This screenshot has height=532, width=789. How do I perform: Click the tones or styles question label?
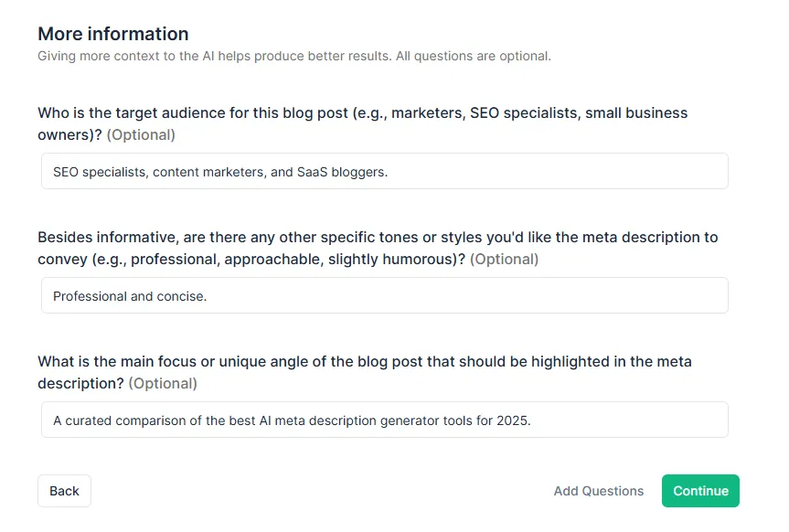(377, 238)
